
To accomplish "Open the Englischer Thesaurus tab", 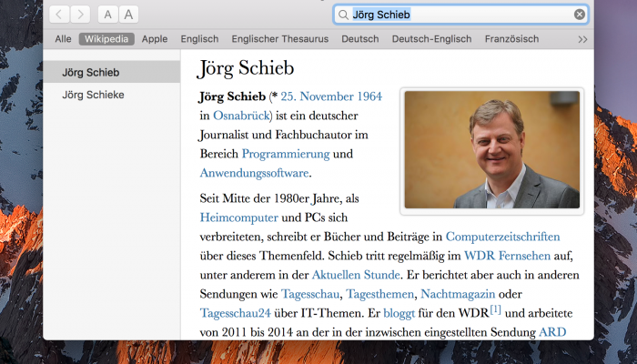I will click(280, 39).
